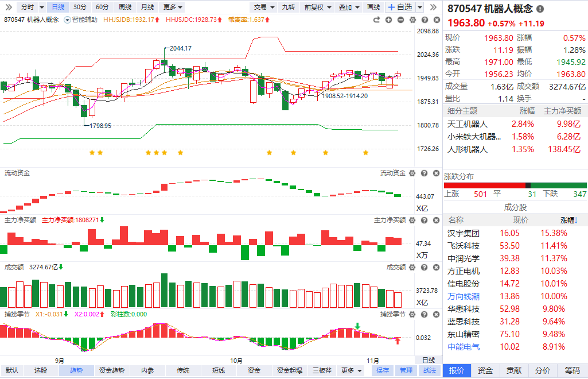The image size is (588, 379).
Task: Open 万向钱潮 stock link
Action: tap(464, 296)
